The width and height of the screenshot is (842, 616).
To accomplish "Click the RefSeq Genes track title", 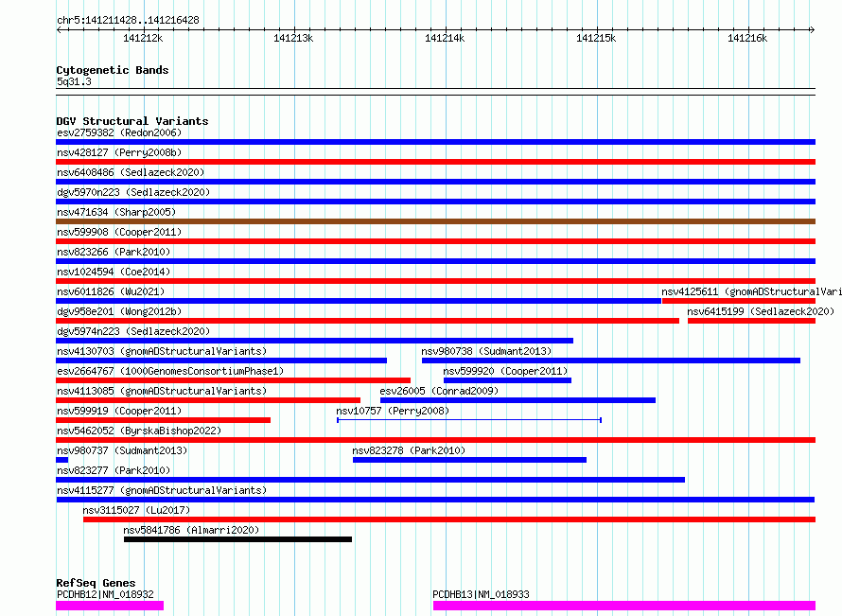I will [x=96, y=583].
